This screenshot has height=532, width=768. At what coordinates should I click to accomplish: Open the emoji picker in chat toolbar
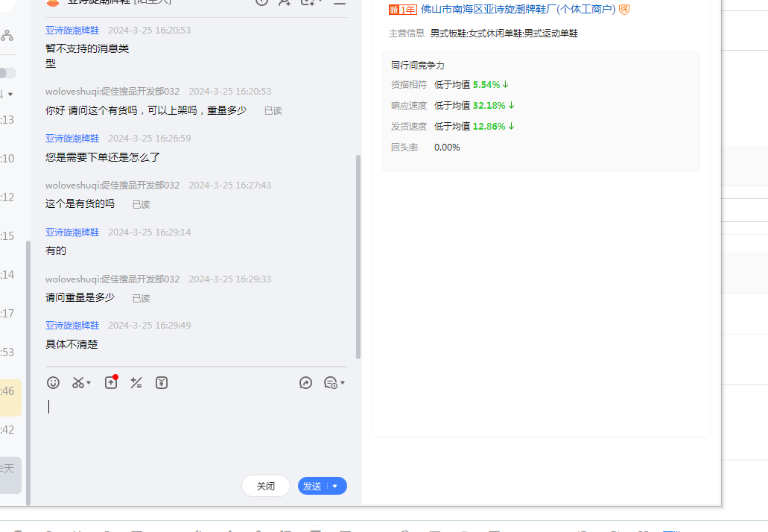(53, 383)
